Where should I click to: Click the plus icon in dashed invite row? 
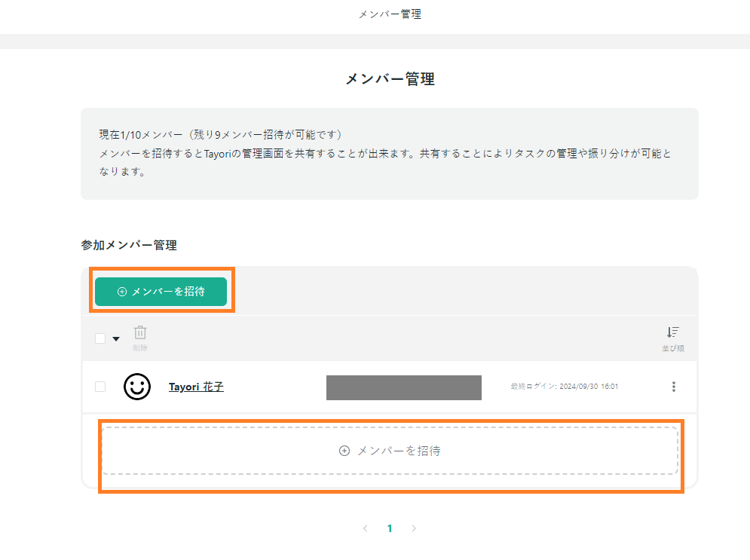coord(344,451)
